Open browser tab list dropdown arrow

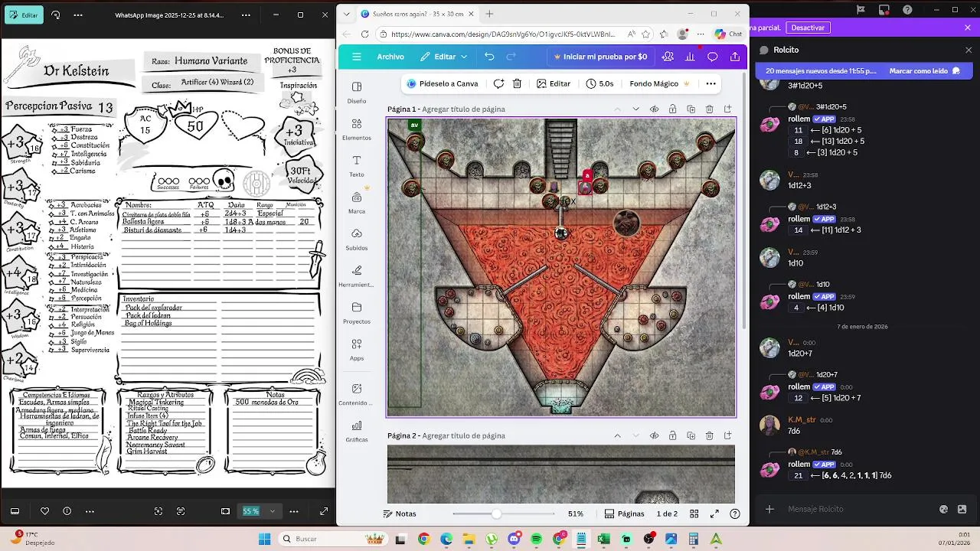(x=347, y=14)
